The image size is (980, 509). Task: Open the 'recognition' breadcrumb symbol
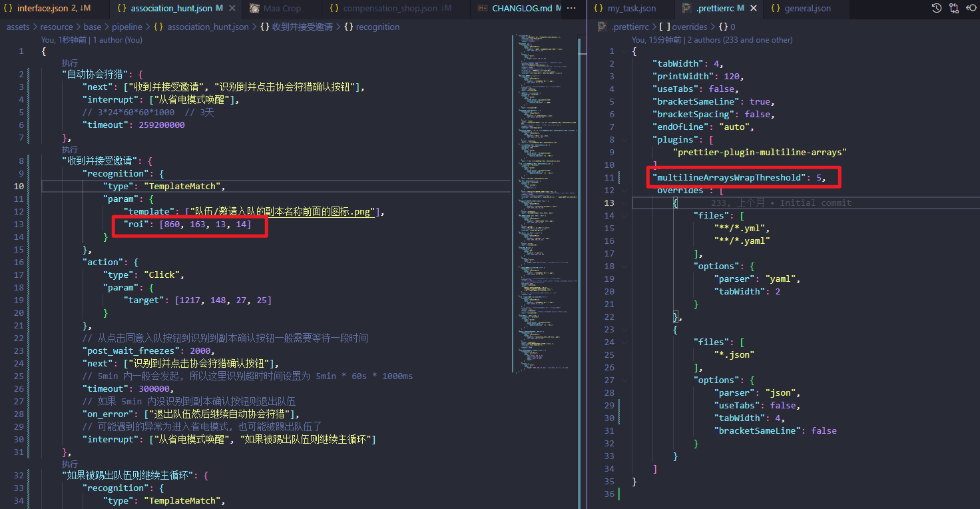[377, 27]
